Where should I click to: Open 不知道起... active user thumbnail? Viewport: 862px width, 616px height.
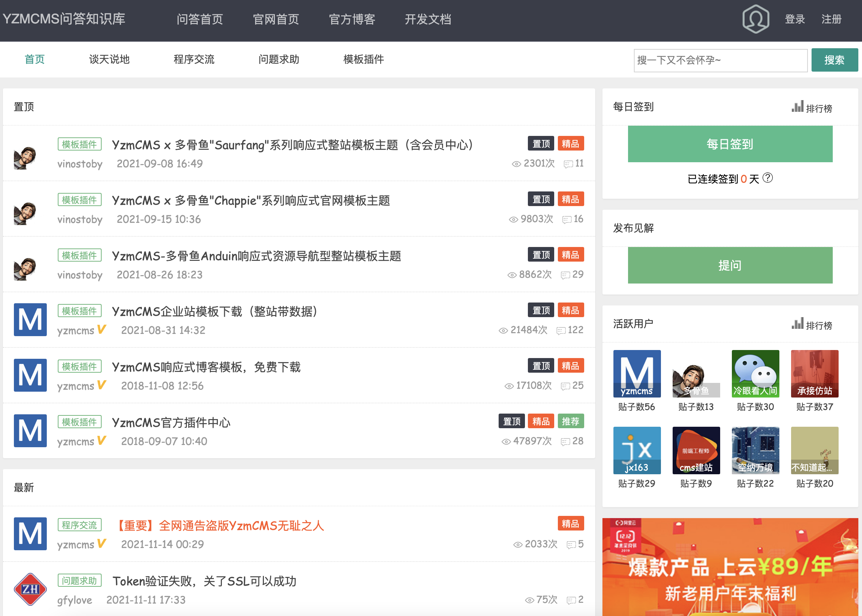pyautogui.click(x=814, y=450)
